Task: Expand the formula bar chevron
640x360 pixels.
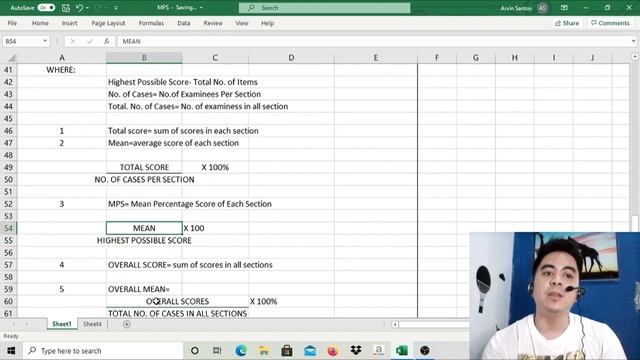Action: (x=633, y=41)
